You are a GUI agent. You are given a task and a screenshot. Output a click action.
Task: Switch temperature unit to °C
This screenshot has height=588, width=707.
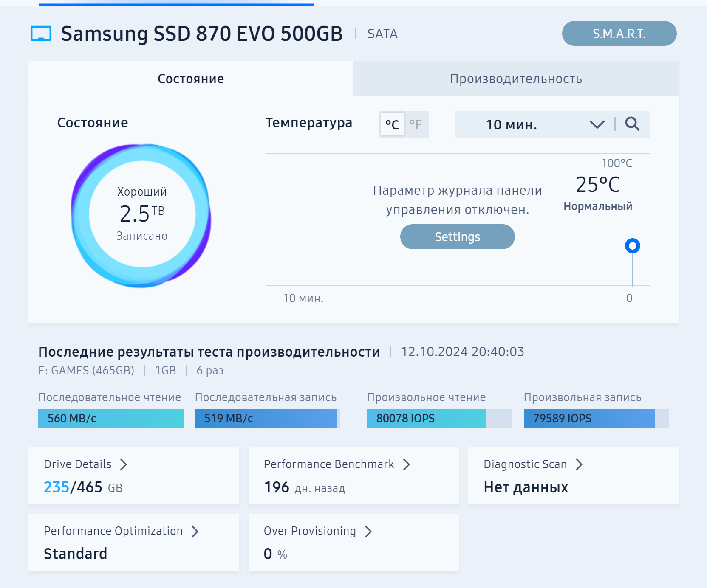click(x=392, y=124)
